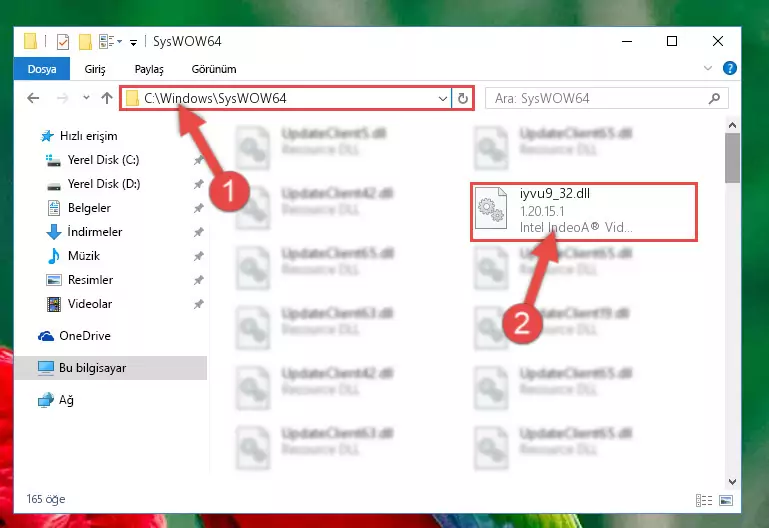Select the iyvu9_32.dll file
Image resolution: width=769 pixels, height=528 pixels.
point(584,212)
